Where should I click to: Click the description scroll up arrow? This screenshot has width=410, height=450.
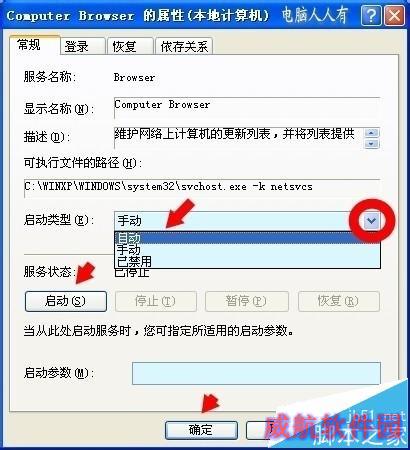click(372, 133)
